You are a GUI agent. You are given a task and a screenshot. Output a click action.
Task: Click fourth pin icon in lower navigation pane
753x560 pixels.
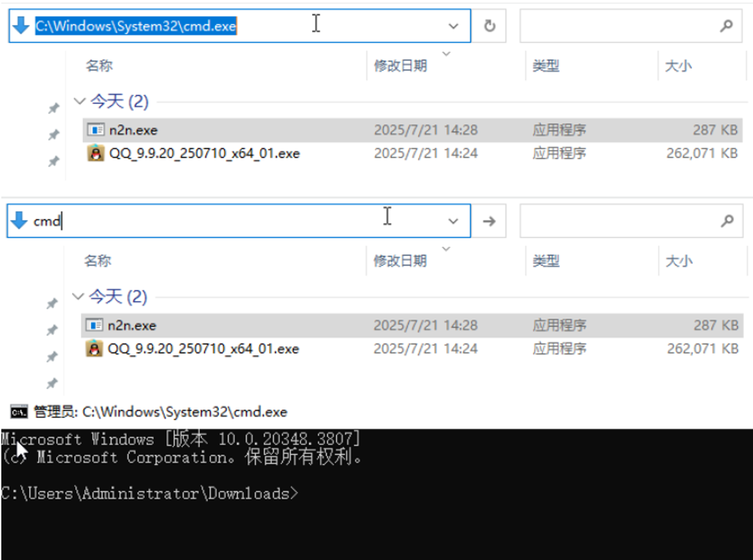(52, 383)
